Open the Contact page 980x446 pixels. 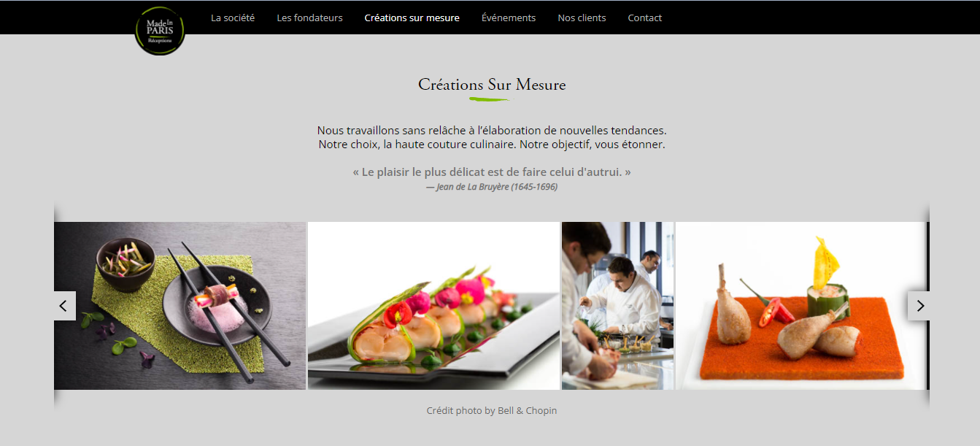(645, 18)
